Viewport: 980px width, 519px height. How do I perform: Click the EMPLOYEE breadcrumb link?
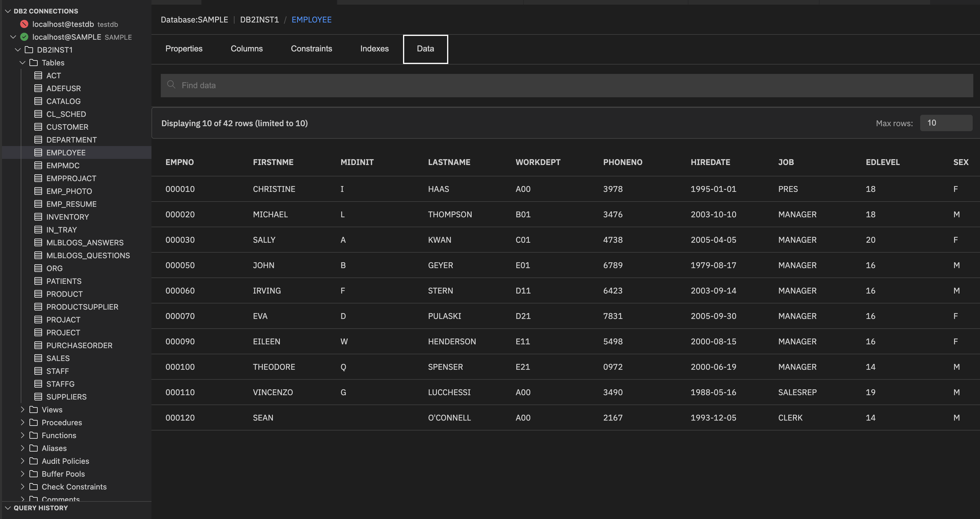point(311,19)
